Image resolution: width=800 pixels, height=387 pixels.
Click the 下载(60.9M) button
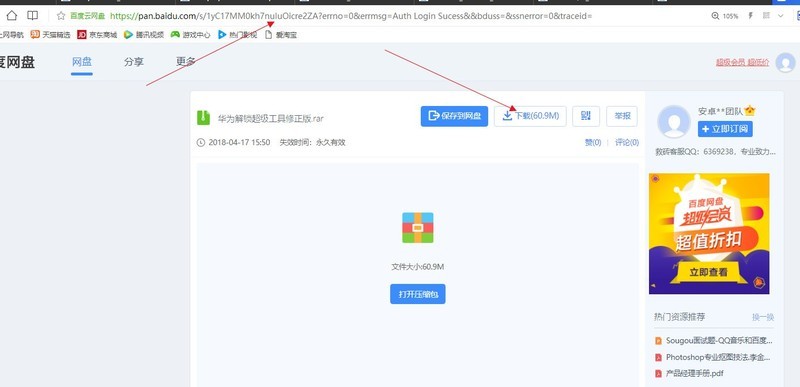(x=530, y=116)
